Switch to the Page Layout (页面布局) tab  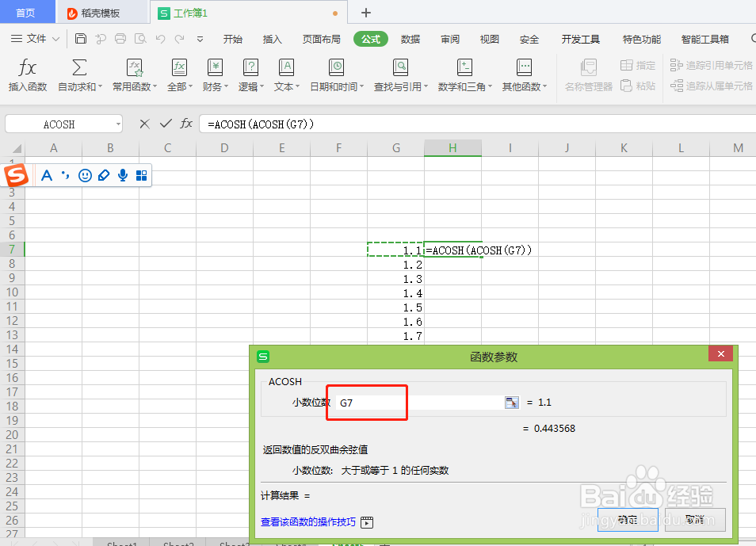(x=321, y=39)
